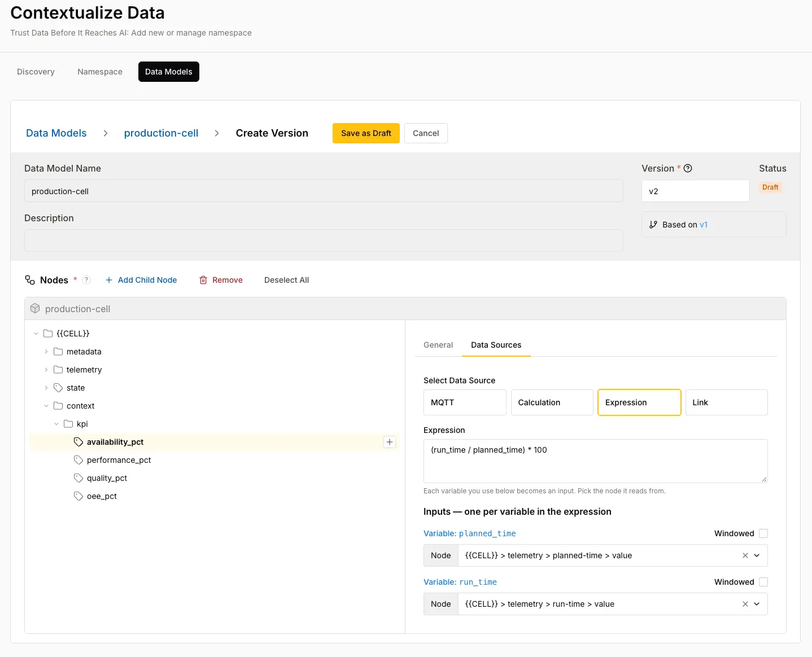
Task: Click the branch icon beside Based on
Action: tap(653, 225)
